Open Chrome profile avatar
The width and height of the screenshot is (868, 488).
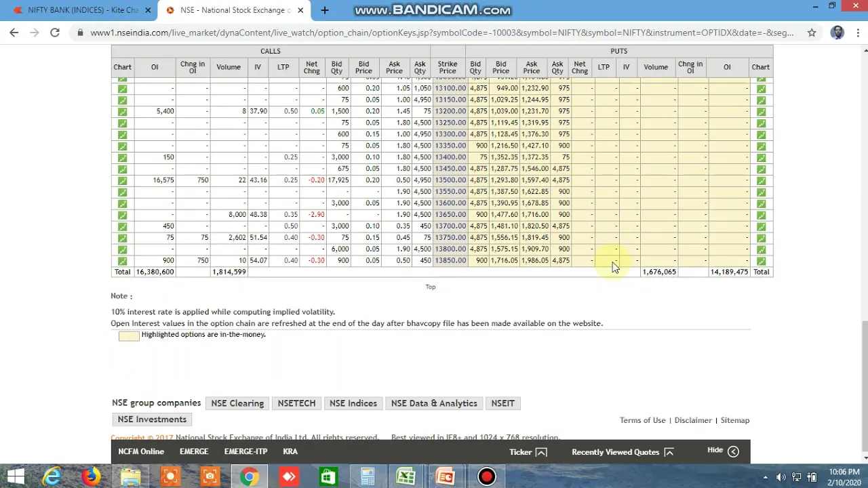click(x=837, y=33)
